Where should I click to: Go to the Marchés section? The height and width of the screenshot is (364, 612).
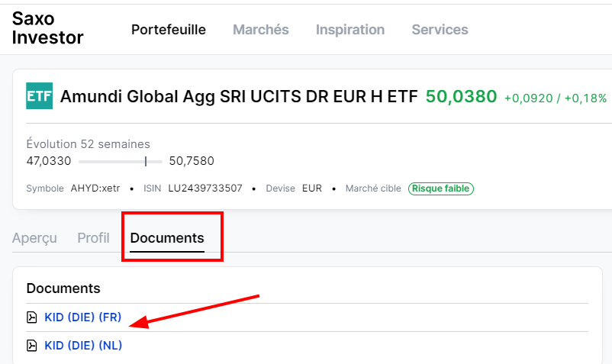click(260, 30)
